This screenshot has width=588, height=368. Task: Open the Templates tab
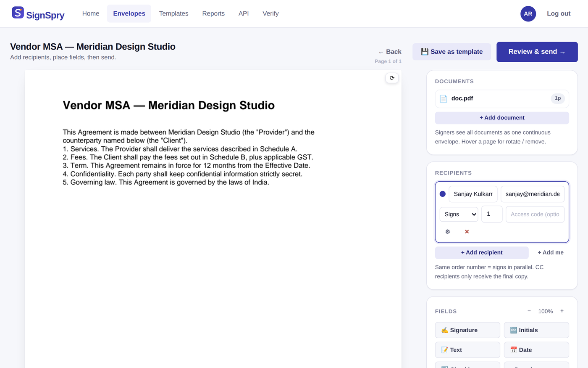coord(173,13)
